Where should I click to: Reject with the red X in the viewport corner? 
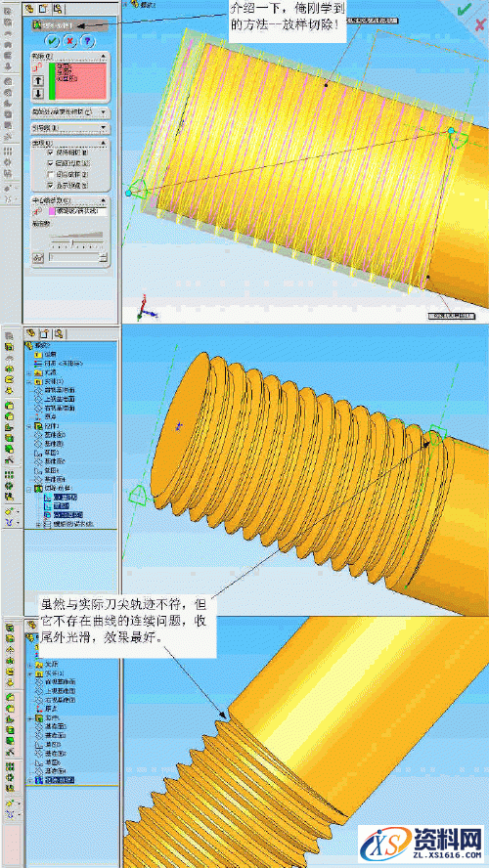(x=480, y=23)
